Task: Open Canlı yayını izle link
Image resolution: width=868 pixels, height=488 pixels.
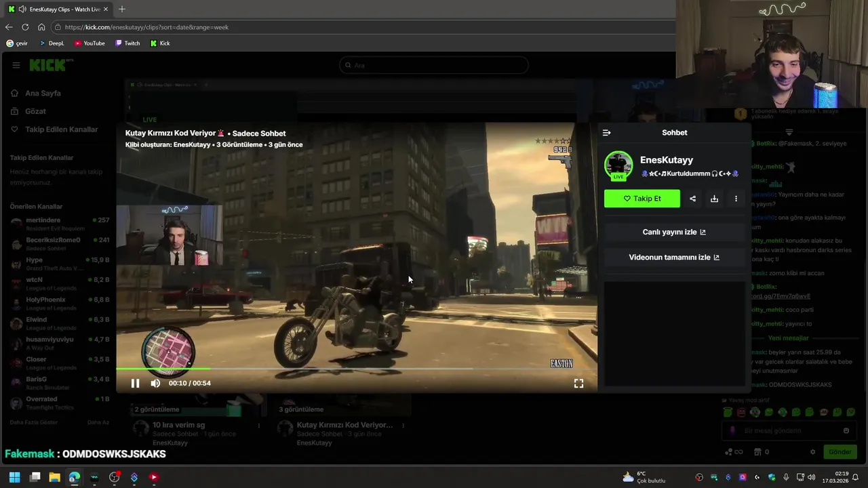Action: coord(674,232)
